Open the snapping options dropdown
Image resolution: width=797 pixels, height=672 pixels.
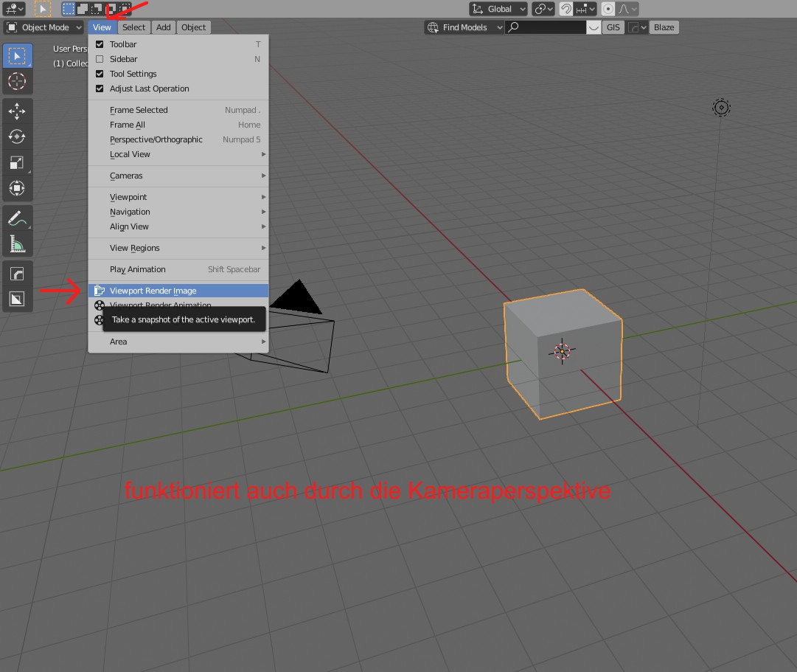click(x=585, y=9)
